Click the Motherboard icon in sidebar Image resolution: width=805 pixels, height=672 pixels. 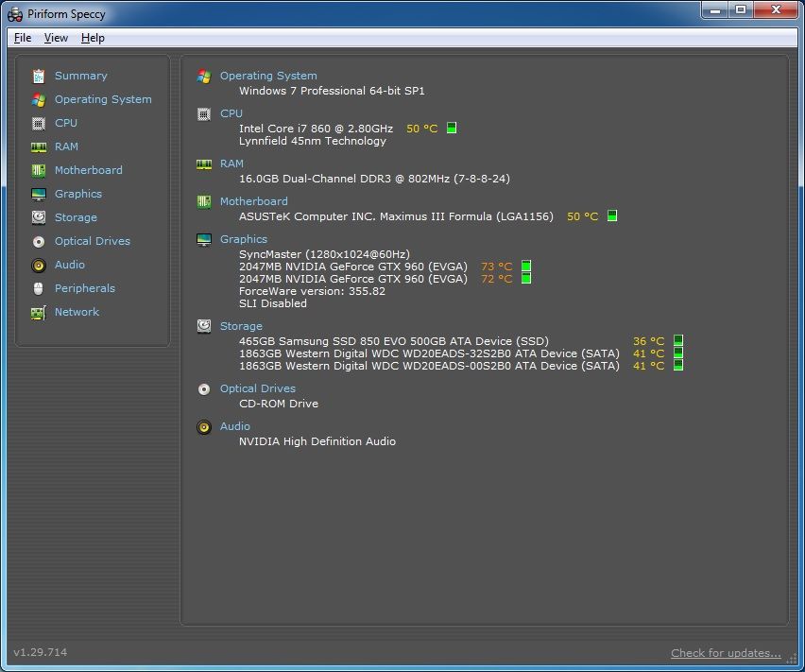(39, 170)
